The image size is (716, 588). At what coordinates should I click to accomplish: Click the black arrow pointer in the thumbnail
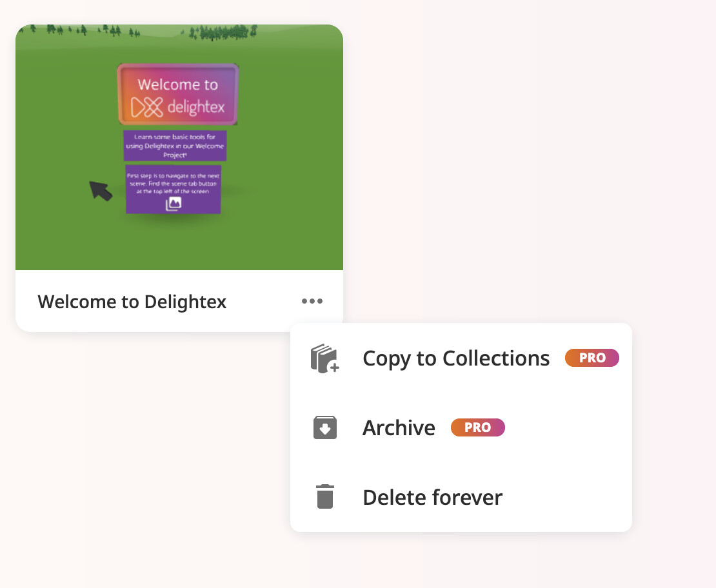pos(101,190)
